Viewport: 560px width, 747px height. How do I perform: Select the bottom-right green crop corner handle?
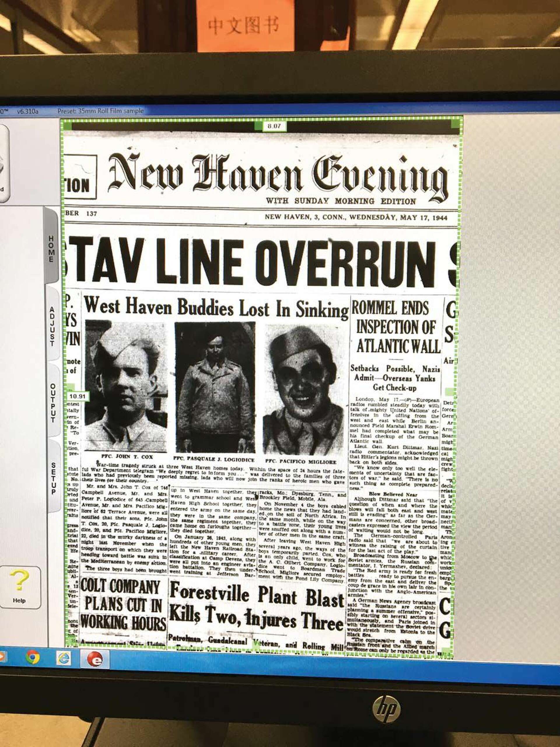point(447,651)
